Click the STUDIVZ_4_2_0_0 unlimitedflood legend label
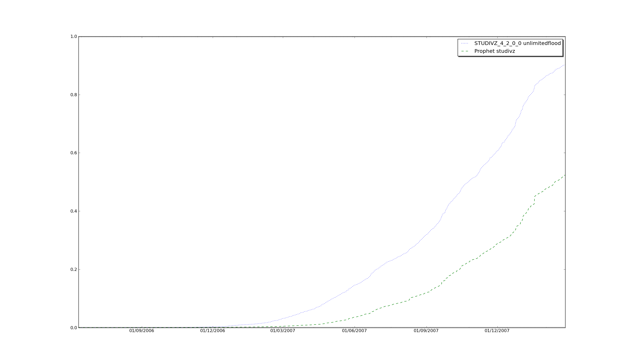 [517, 43]
